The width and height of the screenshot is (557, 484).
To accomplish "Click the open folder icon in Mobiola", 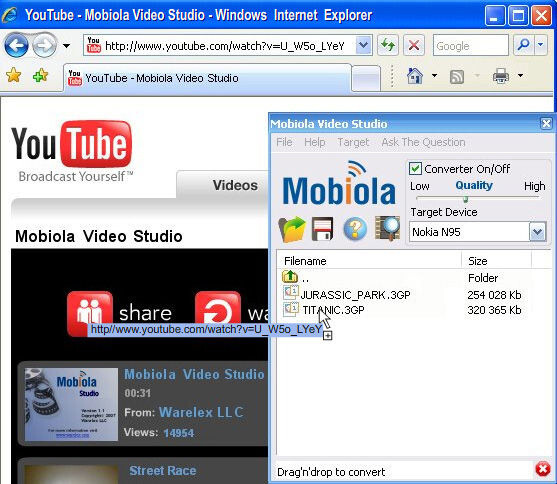I will 292,229.
